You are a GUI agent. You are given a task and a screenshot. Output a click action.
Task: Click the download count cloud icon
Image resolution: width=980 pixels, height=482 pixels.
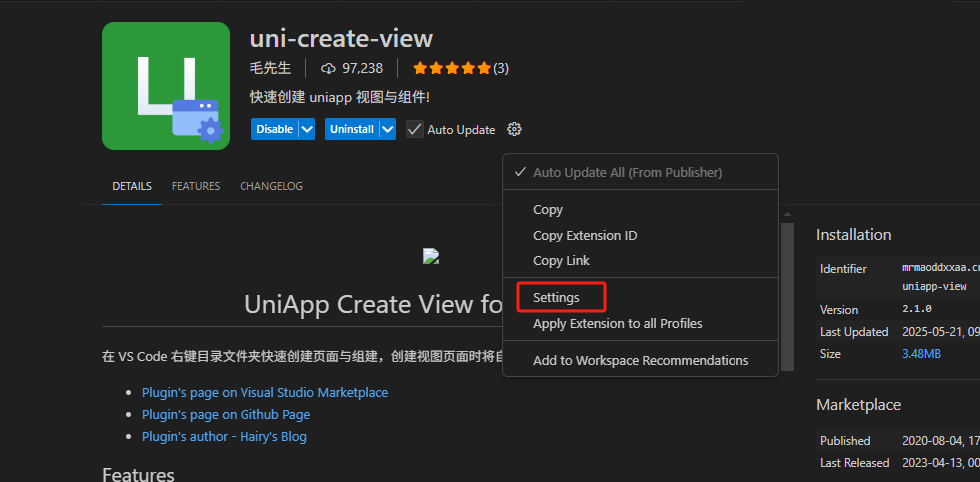pos(328,68)
